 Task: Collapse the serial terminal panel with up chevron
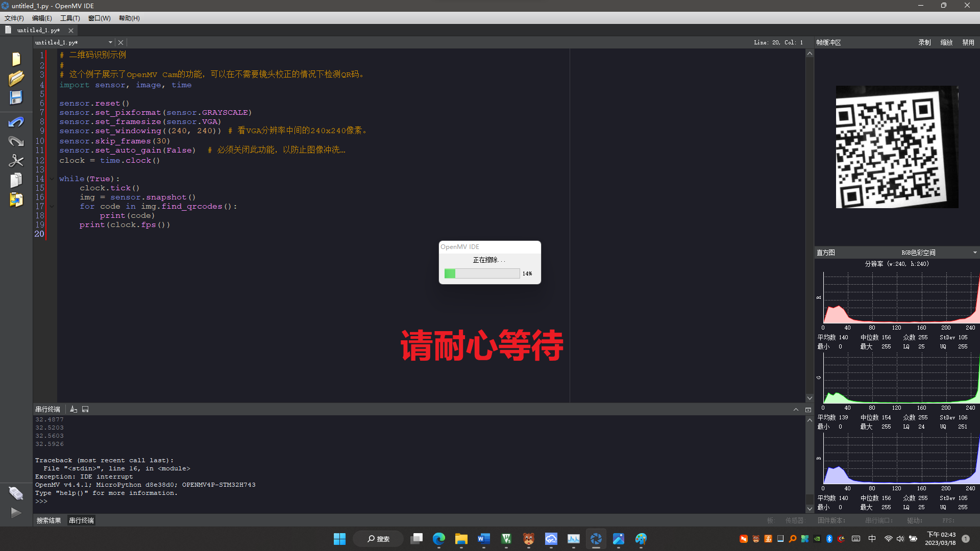(796, 409)
